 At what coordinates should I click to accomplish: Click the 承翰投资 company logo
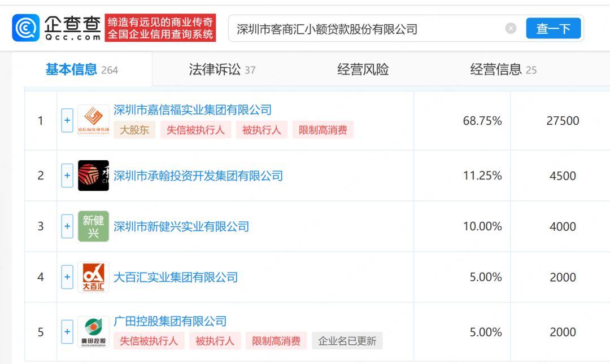pyautogui.click(x=93, y=176)
